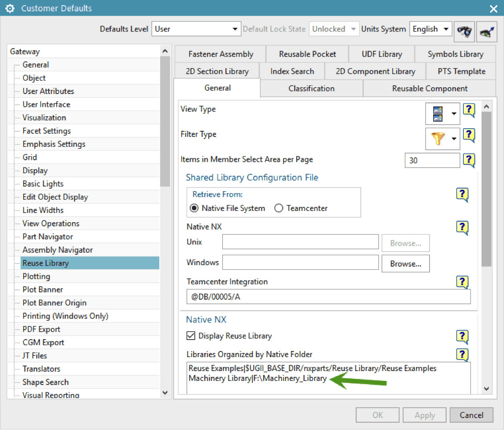The width and height of the screenshot is (504, 430).
Task: Open help for Libraries Organized by Native Folder
Action: [462, 355]
